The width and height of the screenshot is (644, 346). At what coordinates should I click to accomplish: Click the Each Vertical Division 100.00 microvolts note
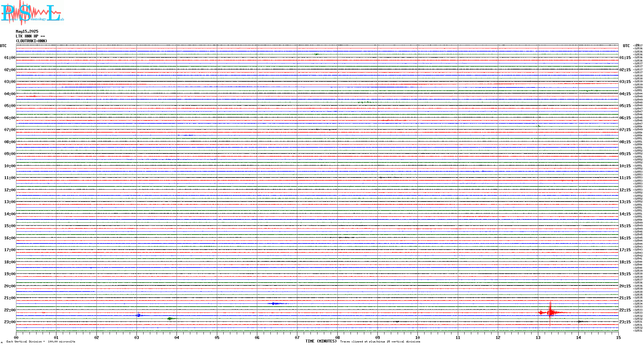pos(41,342)
